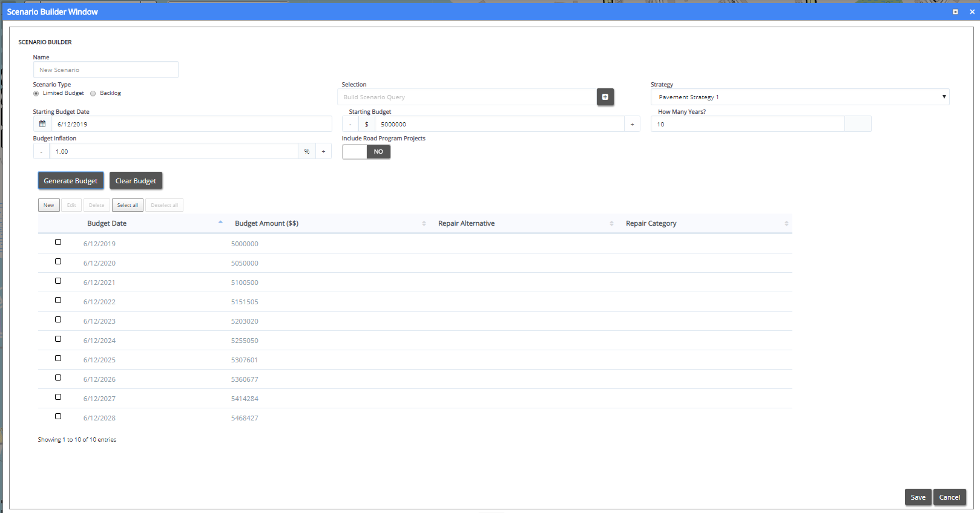Click Select all above budget table
This screenshot has width=980, height=513.
point(127,205)
